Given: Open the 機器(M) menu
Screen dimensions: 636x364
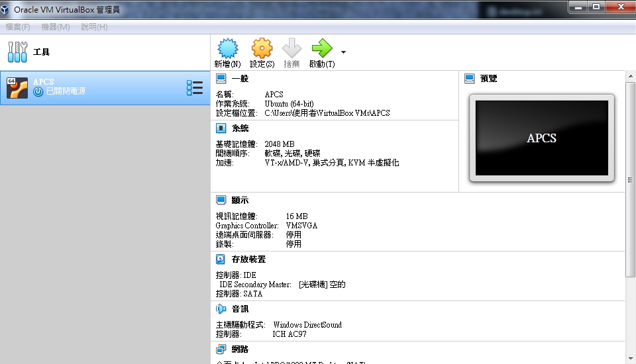Looking at the screenshot, I should point(56,27).
